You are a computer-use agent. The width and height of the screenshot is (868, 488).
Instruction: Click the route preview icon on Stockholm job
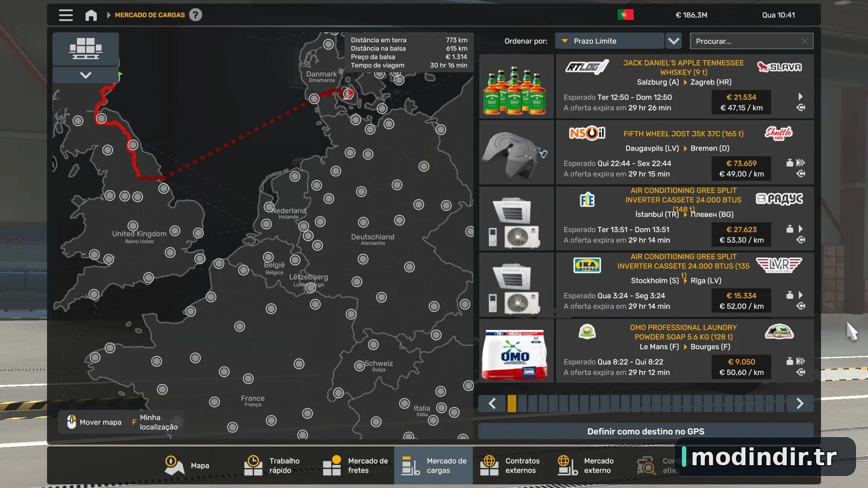[x=801, y=306]
